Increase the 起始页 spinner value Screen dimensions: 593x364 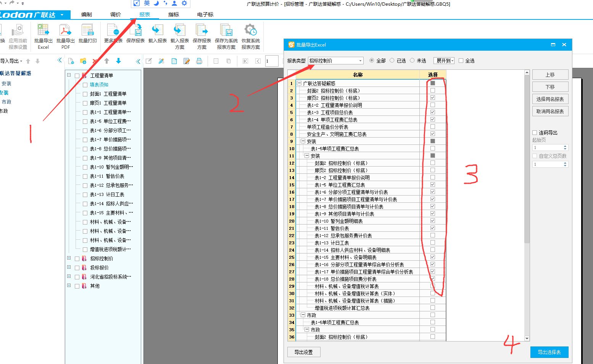point(565,146)
